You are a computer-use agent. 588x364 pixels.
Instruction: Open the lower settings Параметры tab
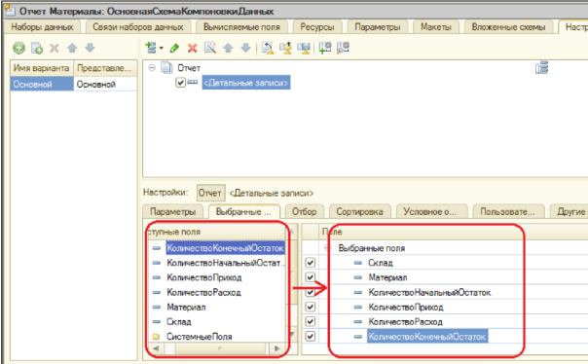pyautogui.click(x=173, y=212)
